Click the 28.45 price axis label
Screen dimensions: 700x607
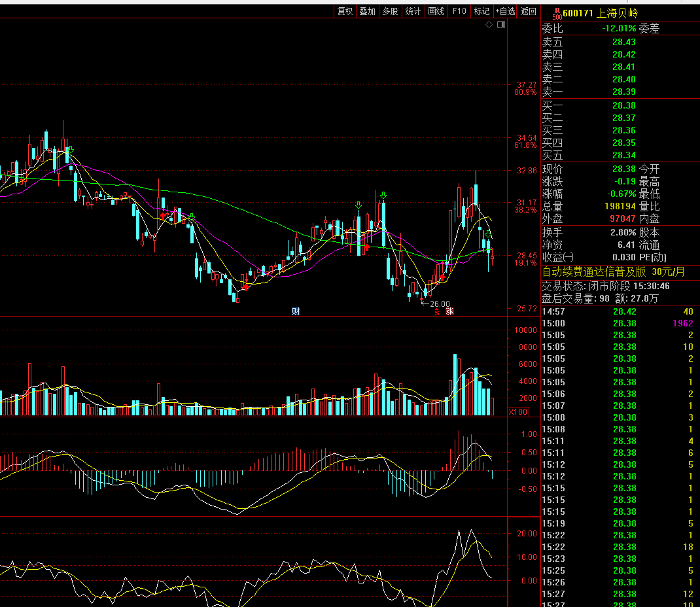coord(527,256)
